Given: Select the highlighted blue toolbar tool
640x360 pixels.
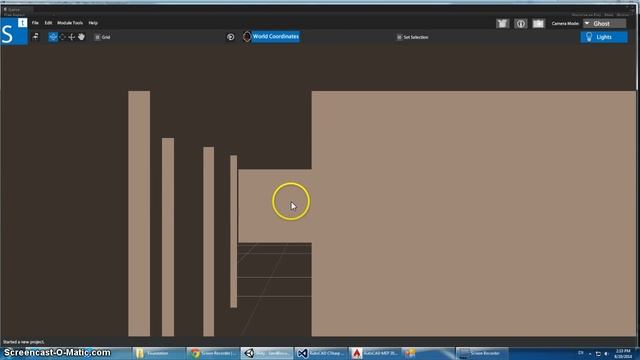Looking at the screenshot, I should click(x=53, y=37).
